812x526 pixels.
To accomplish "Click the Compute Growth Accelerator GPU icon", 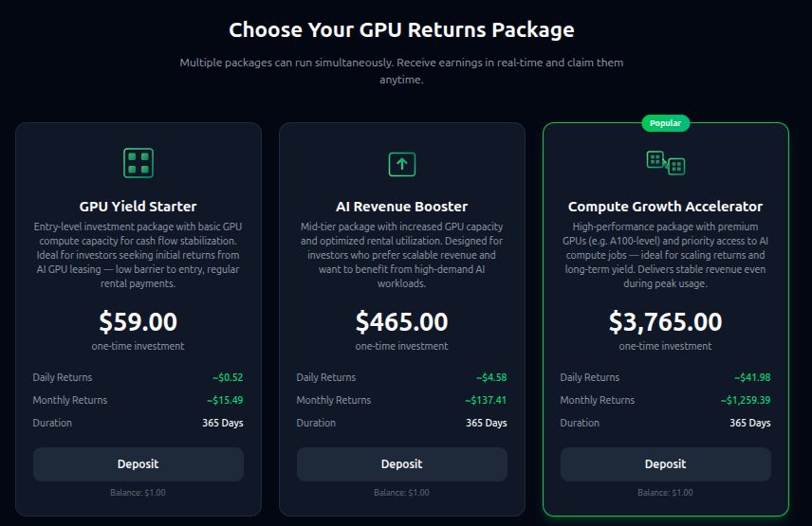I will 666,163.
